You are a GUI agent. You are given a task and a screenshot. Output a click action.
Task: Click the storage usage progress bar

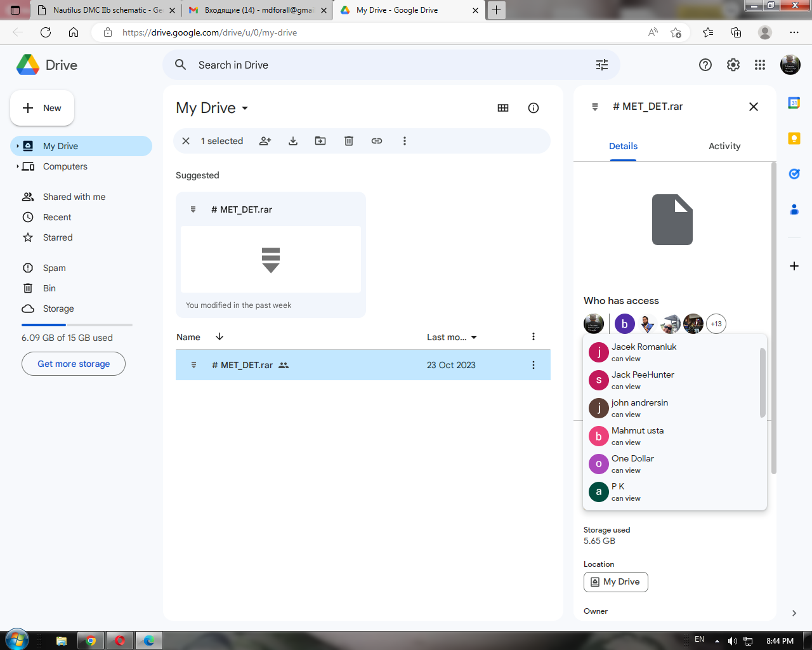click(77, 325)
